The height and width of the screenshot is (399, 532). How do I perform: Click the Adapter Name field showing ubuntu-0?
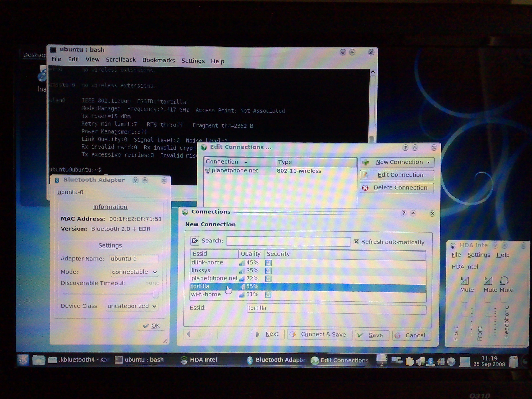134,259
